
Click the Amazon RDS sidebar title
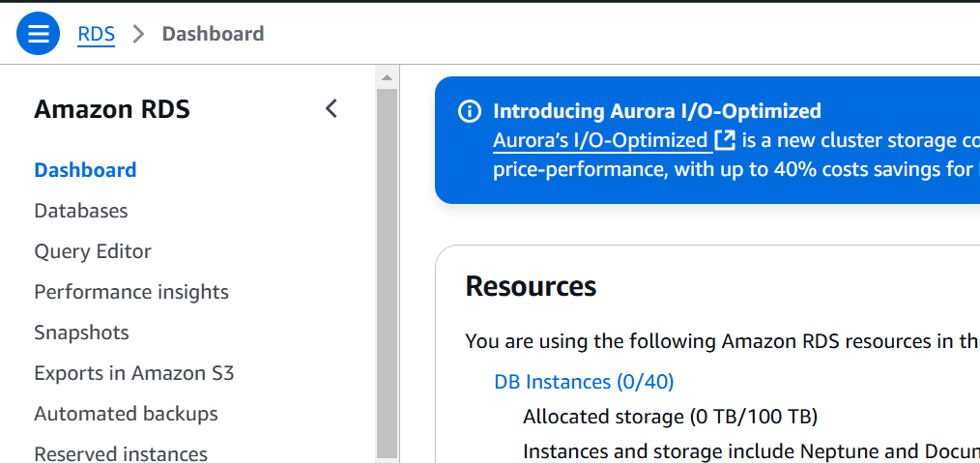112,109
